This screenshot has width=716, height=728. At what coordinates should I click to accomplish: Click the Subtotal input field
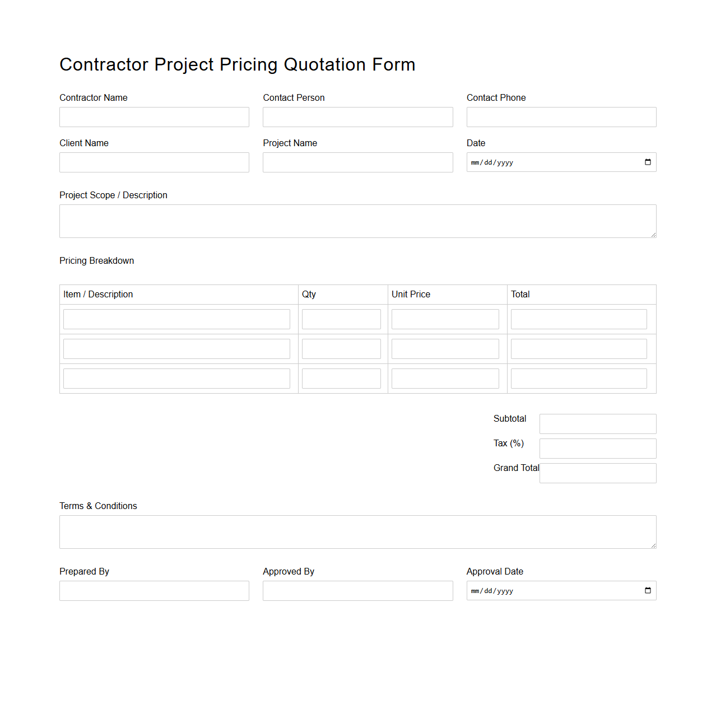click(597, 423)
